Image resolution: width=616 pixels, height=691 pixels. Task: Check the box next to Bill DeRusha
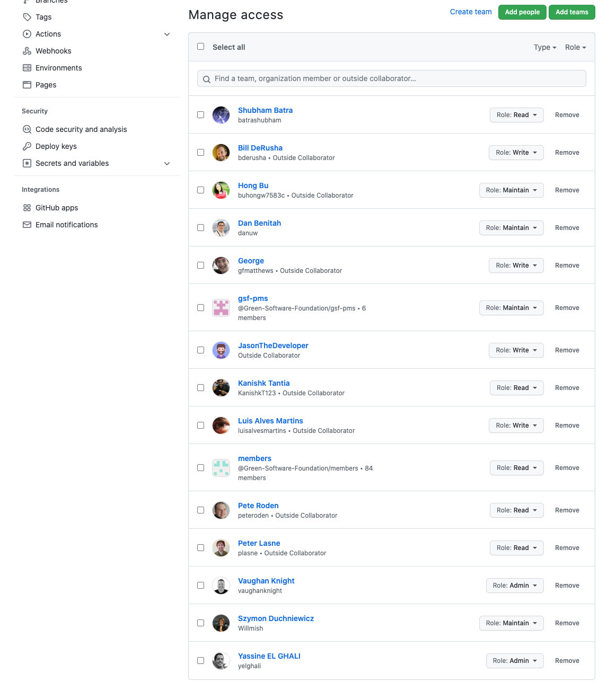200,152
